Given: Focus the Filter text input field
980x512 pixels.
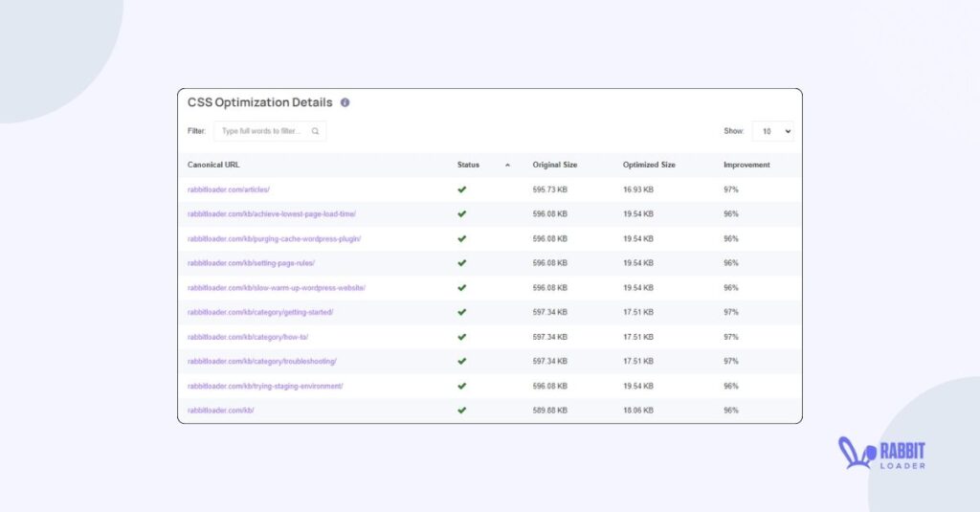Looking at the screenshot, I should click(270, 131).
